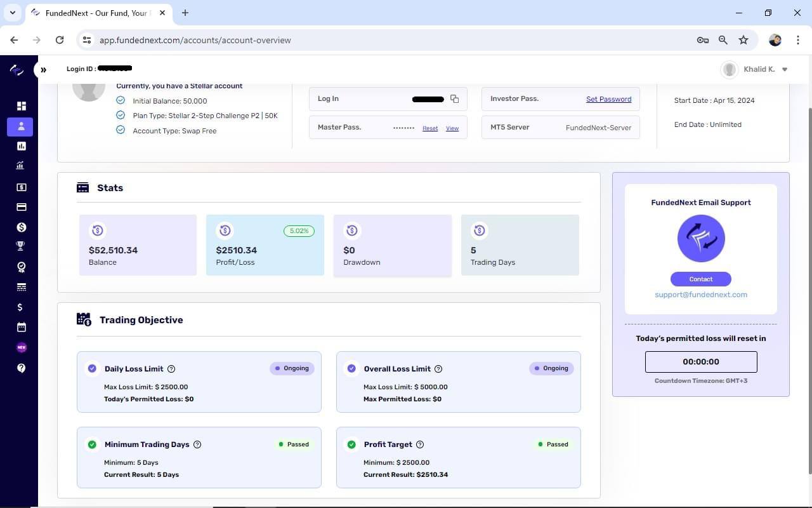
Task: Click View link for Master Pass.
Action: click(452, 128)
